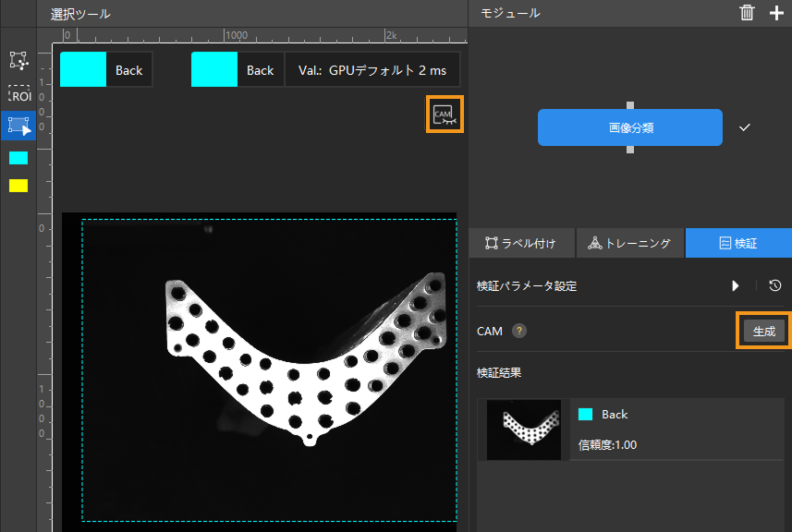Switch to the トレーニング tab
Viewport: 792px width, 532px height.
pos(629,244)
